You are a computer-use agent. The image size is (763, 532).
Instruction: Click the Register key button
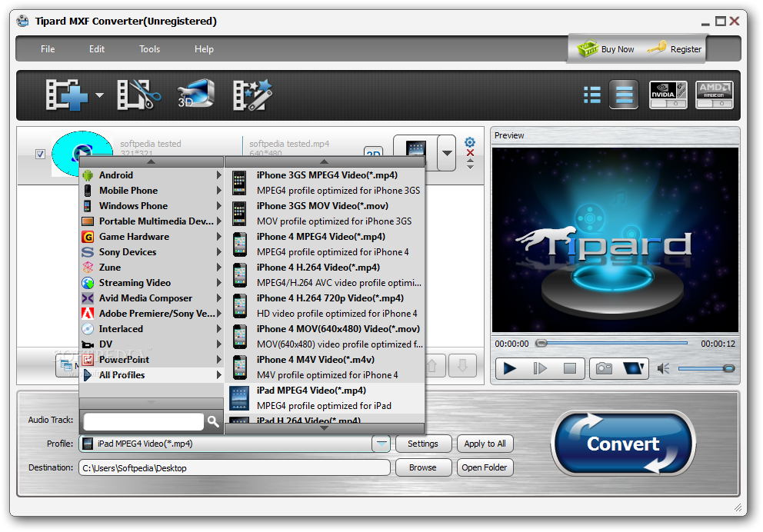tap(675, 48)
